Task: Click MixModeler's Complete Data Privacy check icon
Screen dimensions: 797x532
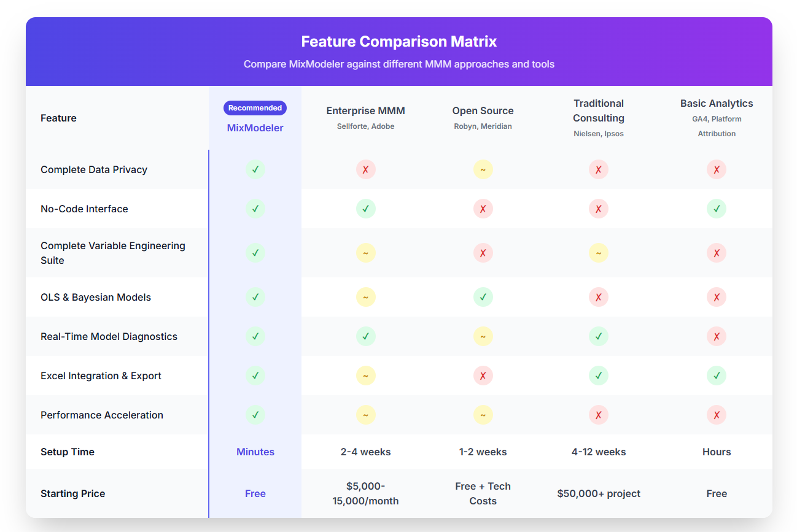Action: pos(255,169)
